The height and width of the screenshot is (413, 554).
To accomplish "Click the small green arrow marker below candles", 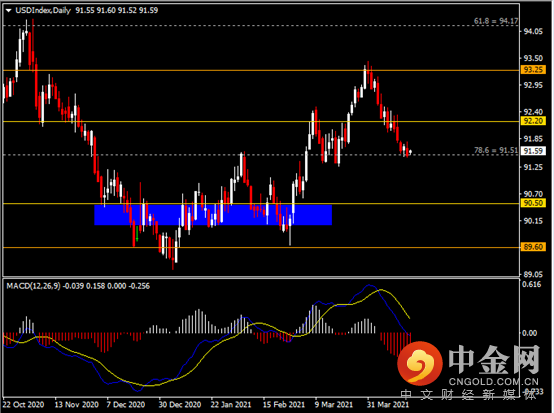I will 137,234.
